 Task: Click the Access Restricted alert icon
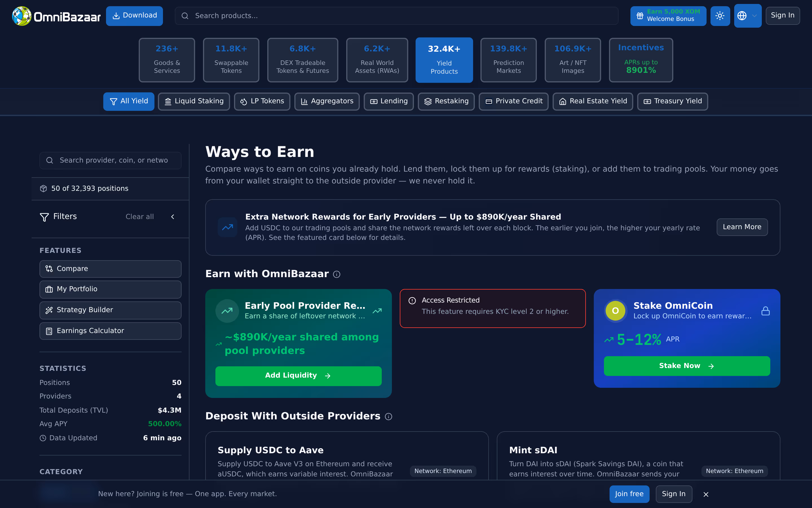pos(412,301)
